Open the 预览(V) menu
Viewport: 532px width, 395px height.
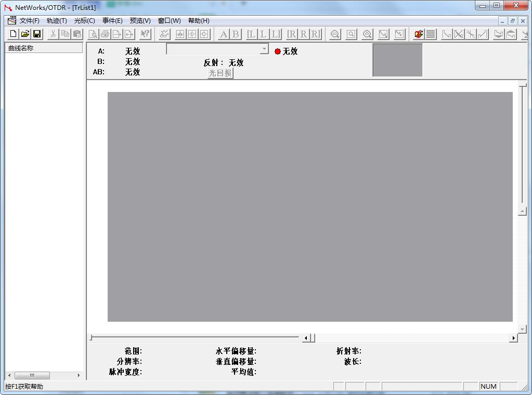140,21
